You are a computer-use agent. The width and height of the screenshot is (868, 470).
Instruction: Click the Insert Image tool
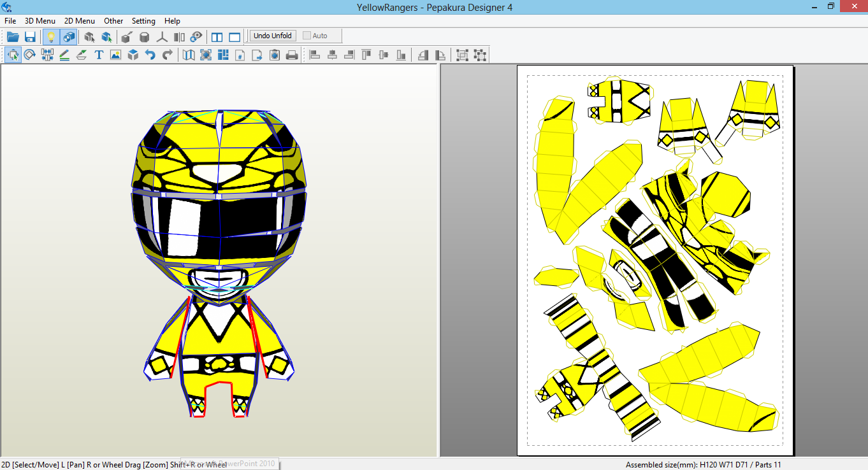[x=115, y=54]
